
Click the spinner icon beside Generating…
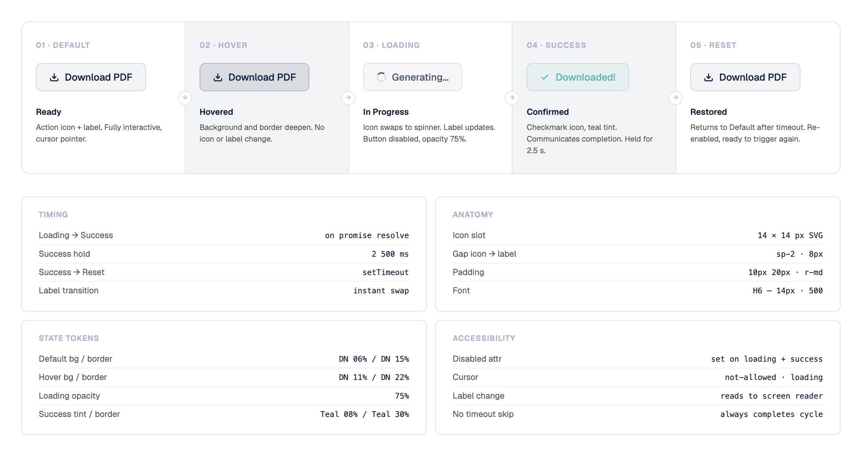(382, 77)
